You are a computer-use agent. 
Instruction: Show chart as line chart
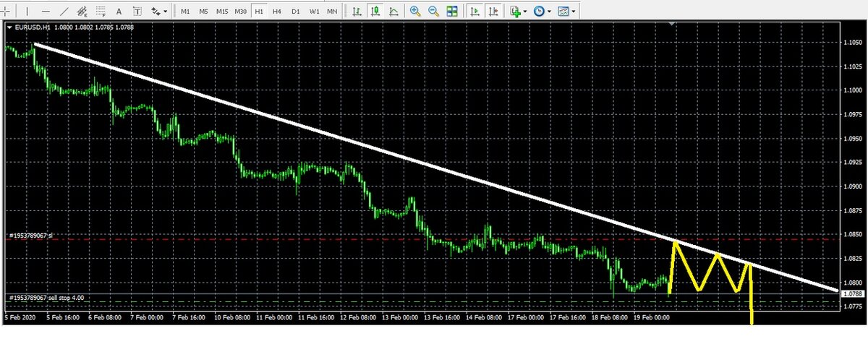(x=393, y=12)
